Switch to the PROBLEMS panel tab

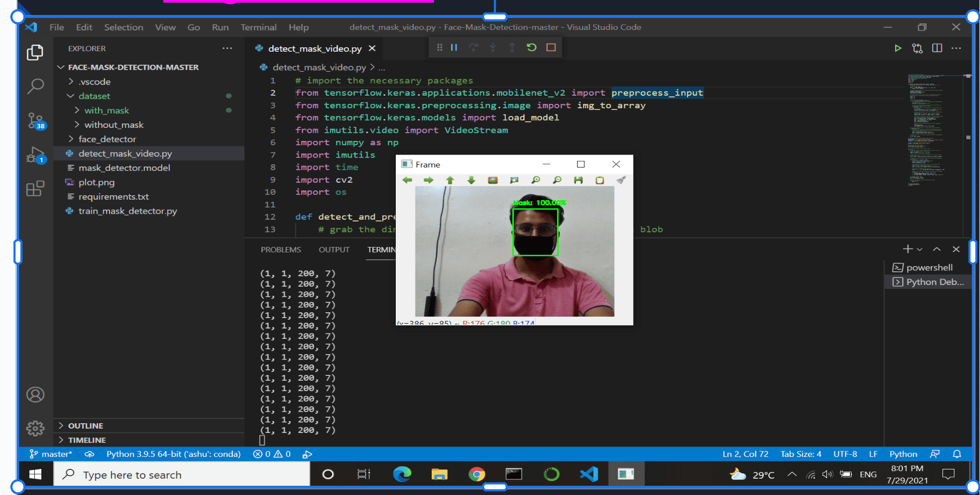281,250
